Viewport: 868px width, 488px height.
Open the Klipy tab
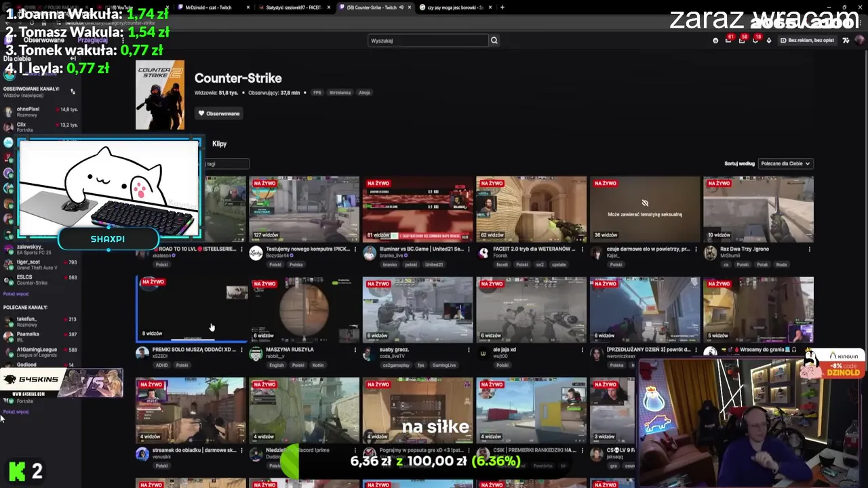[x=219, y=144]
